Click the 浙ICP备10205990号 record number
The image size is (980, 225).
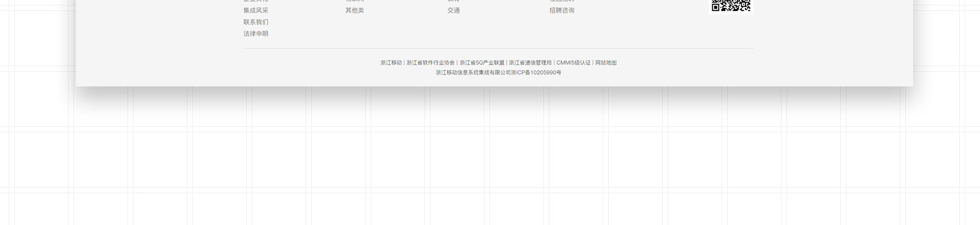point(536,72)
